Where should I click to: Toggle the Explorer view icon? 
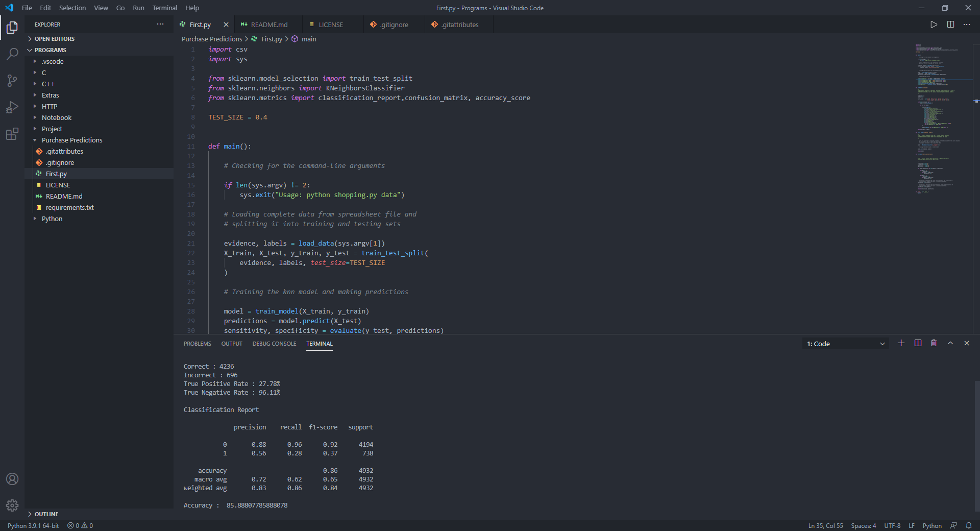pyautogui.click(x=12, y=27)
